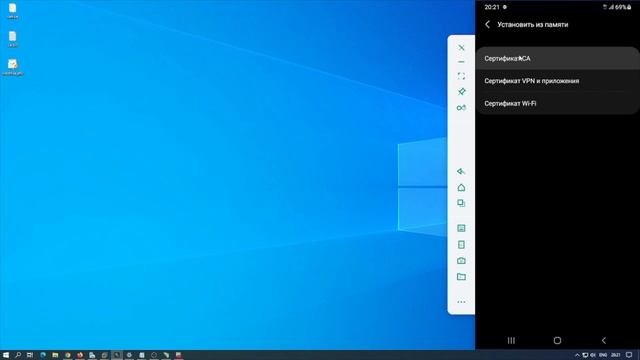Pin the phone mirror window on top

(x=461, y=92)
